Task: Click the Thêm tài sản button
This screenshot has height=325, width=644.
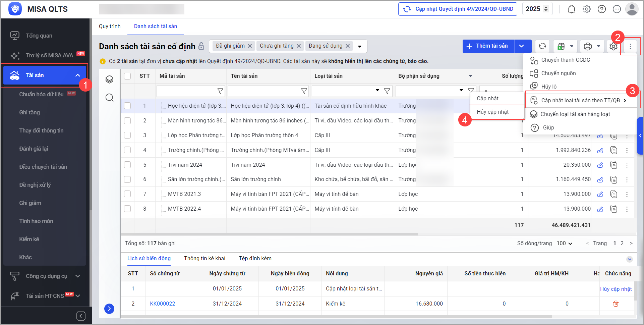Action: click(x=488, y=46)
